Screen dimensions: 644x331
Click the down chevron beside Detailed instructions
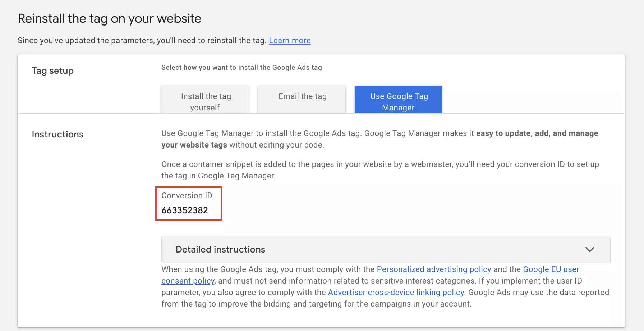[x=590, y=249]
